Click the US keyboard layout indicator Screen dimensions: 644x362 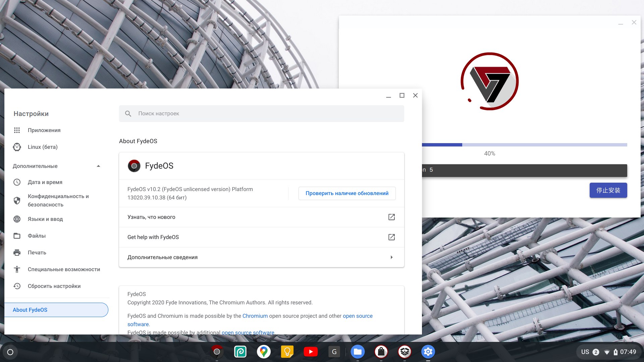[x=585, y=352]
